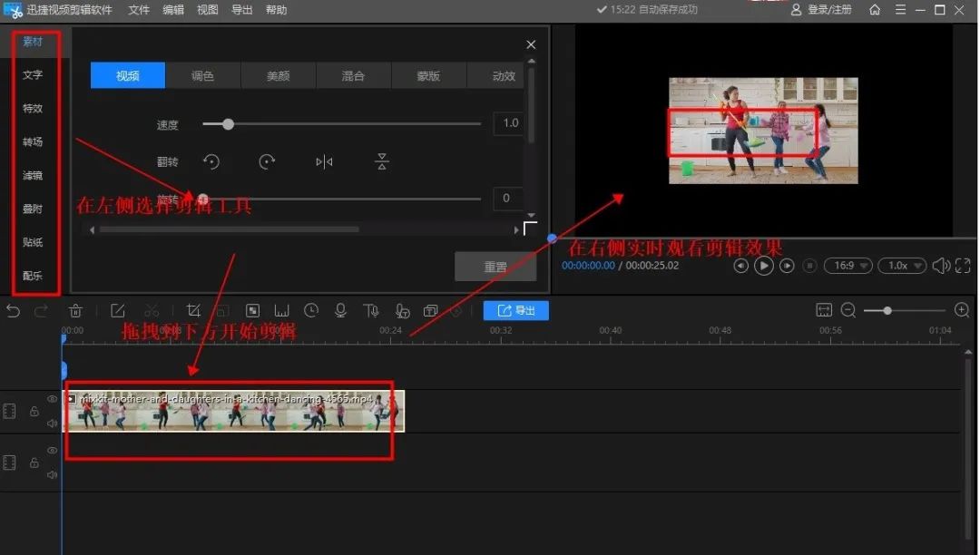Viewport: 980px width, 555px height.
Task: Enter fullscreen preview mode
Action: pos(962,266)
